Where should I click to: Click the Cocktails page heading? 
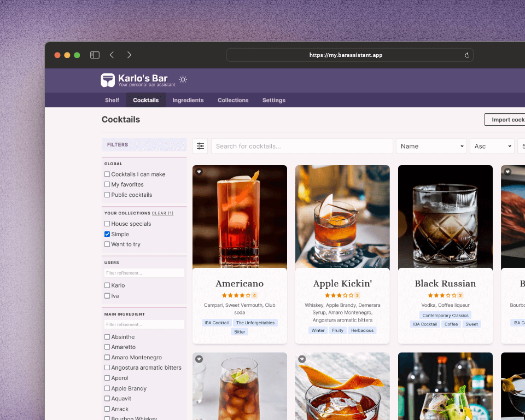[x=121, y=119]
